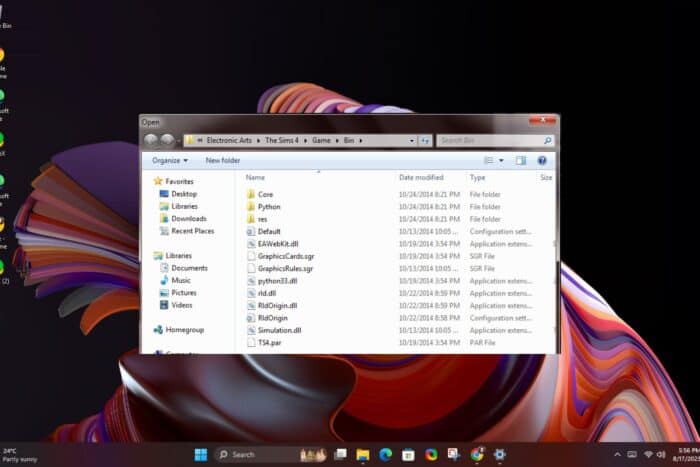Image resolution: width=700 pixels, height=467 pixels.
Task: Sort by Date modified column header
Action: coord(421,177)
